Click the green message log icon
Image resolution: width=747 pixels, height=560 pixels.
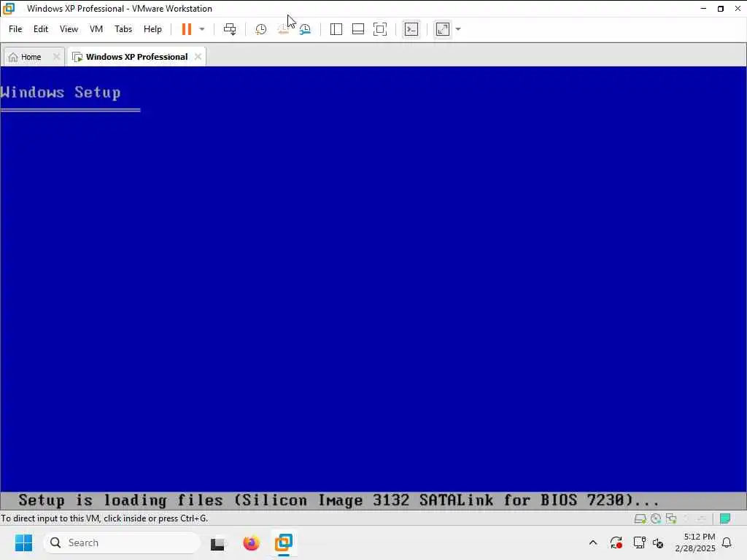[x=725, y=518]
